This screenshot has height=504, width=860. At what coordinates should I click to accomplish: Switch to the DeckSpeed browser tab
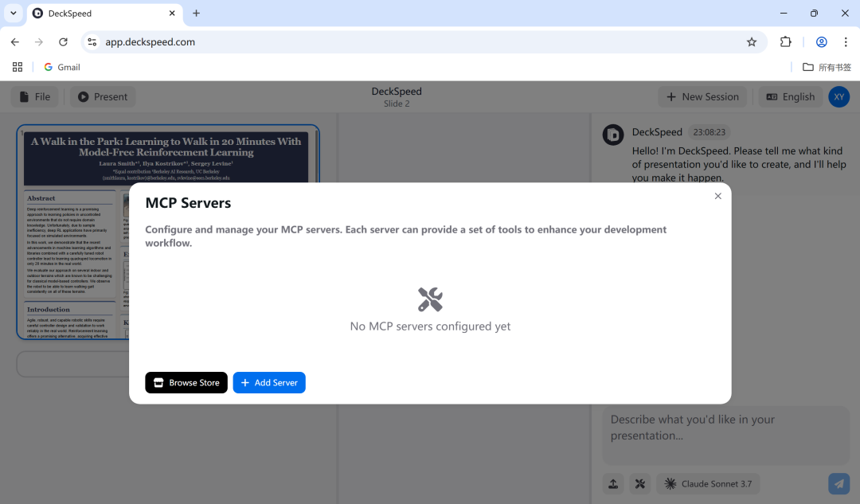104,14
